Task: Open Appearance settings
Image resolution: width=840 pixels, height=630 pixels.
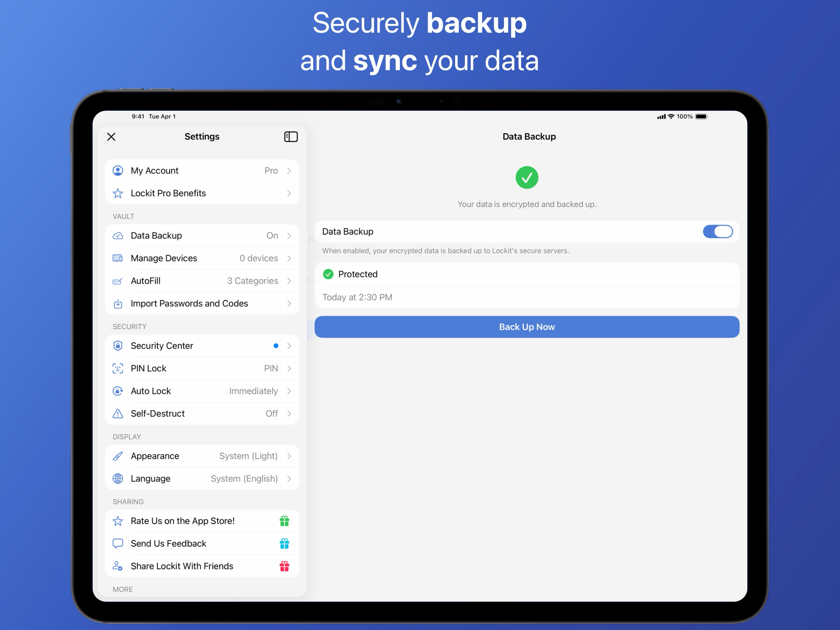Action: 202,456
